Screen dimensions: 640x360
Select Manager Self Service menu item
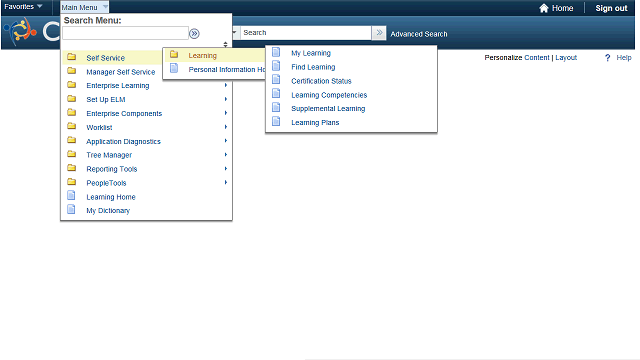pos(120,72)
